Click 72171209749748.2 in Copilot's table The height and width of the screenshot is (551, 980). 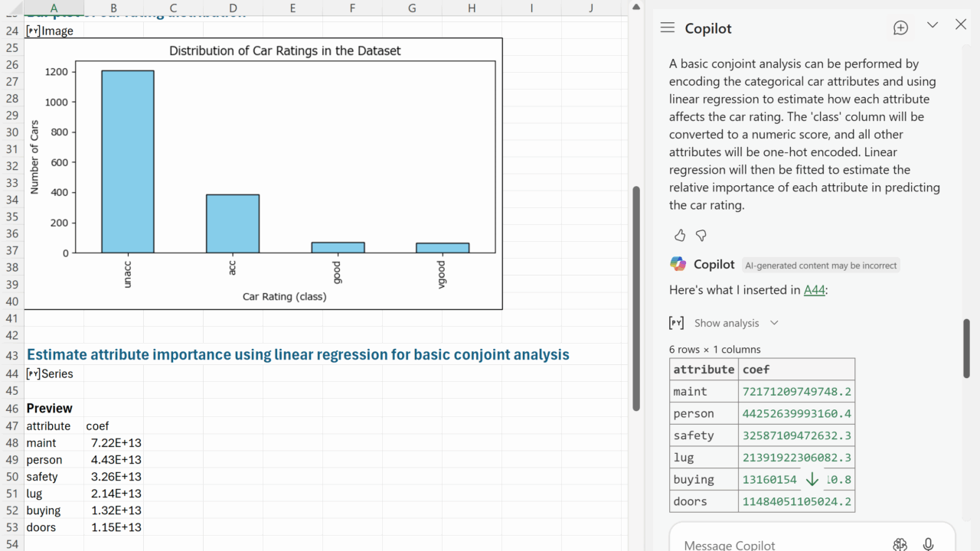[796, 392]
